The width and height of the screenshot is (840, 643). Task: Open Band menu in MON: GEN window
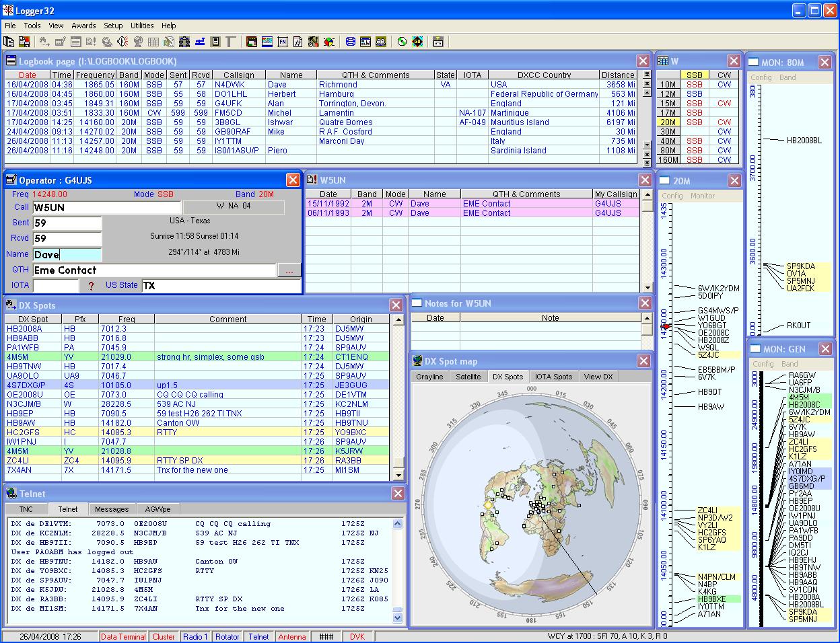click(790, 364)
